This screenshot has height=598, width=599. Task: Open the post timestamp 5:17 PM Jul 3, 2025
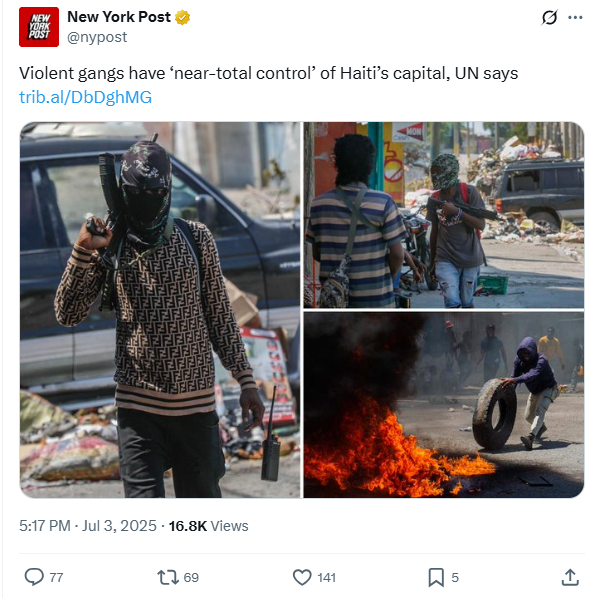pyautogui.click(x=88, y=526)
